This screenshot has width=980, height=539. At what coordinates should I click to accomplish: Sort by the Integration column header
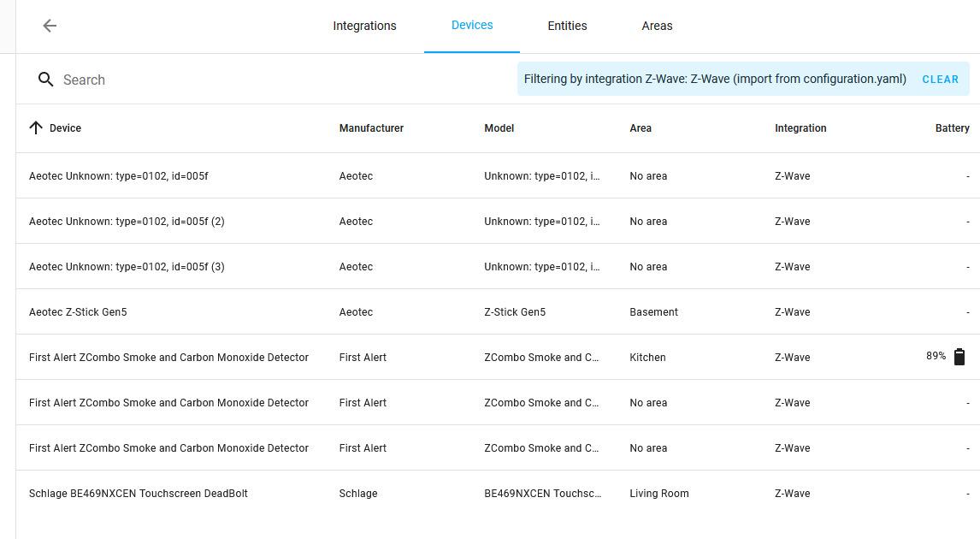(800, 128)
